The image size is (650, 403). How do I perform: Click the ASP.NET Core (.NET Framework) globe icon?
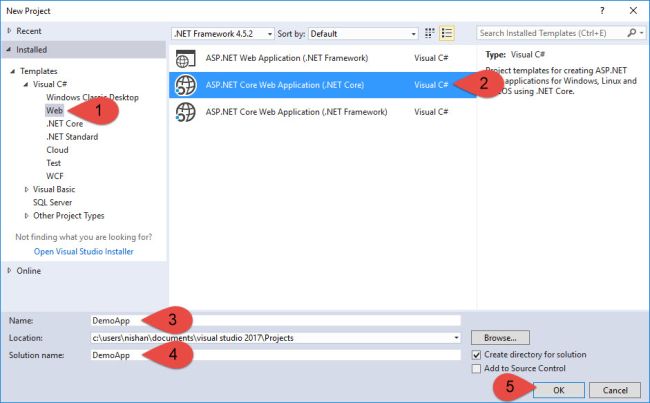click(185, 112)
